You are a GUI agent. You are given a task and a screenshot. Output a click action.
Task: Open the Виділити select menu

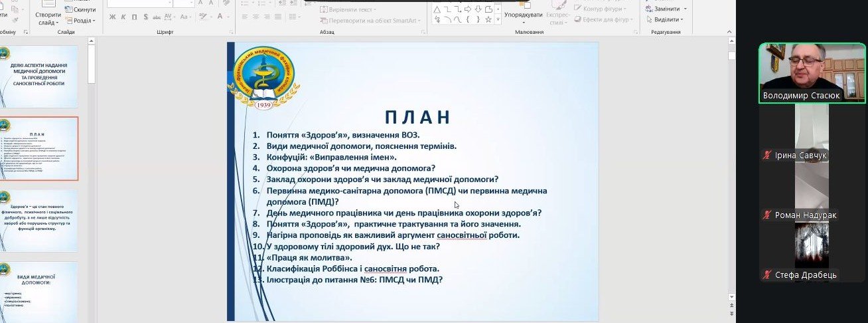666,19
